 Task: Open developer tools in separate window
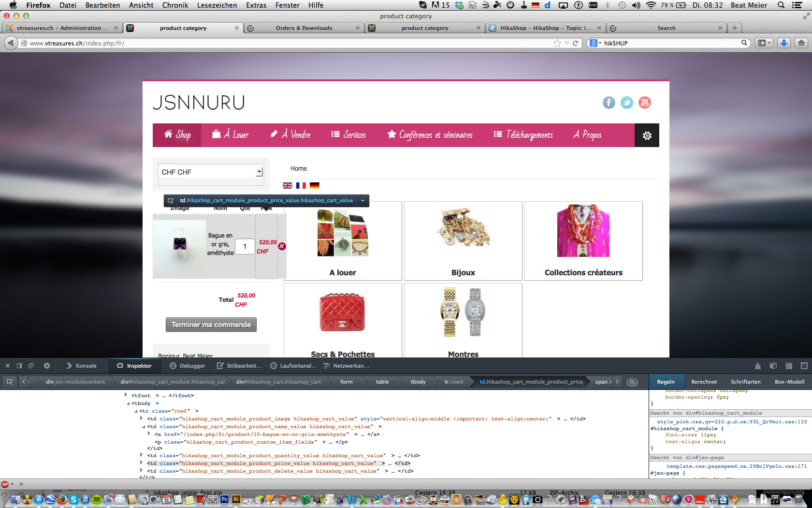(x=31, y=366)
